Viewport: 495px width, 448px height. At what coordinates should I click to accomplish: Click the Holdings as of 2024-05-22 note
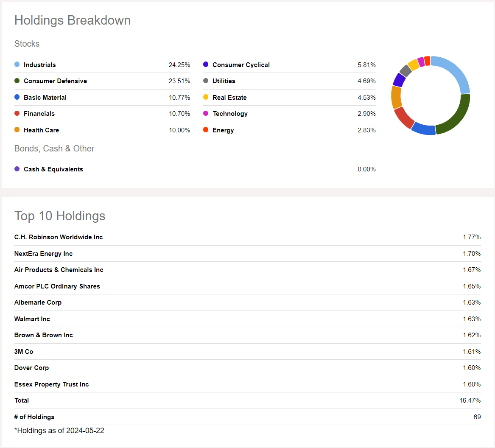coord(59,431)
